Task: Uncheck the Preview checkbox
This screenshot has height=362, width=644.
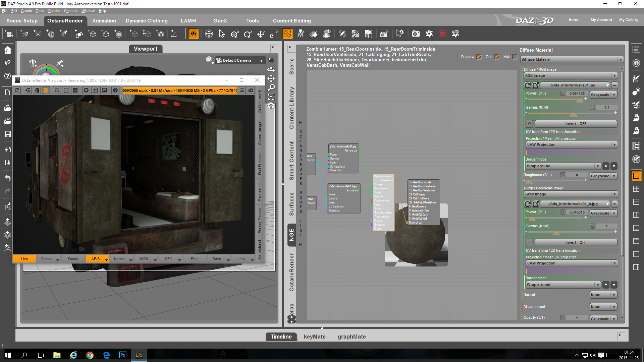Action: click(x=479, y=57)
